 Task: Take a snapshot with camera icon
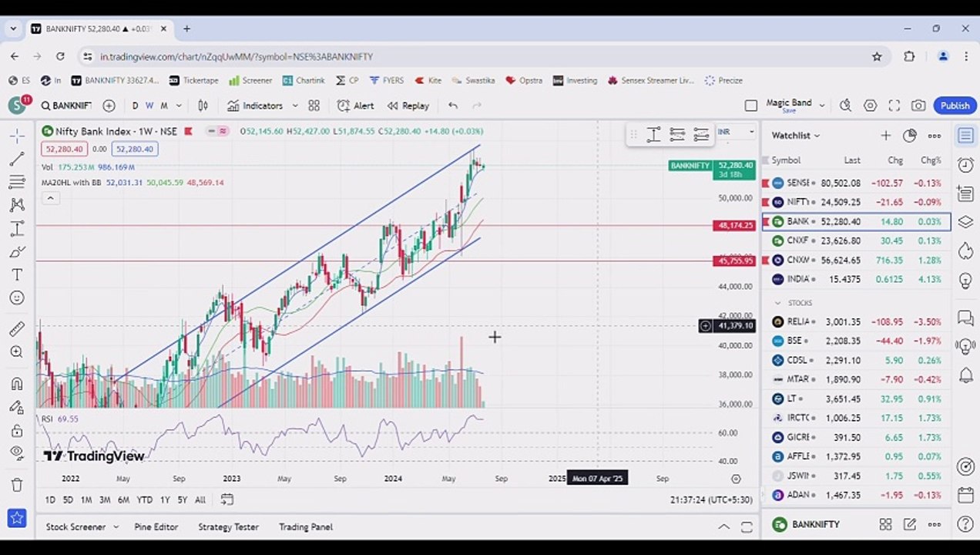(918, 106)
